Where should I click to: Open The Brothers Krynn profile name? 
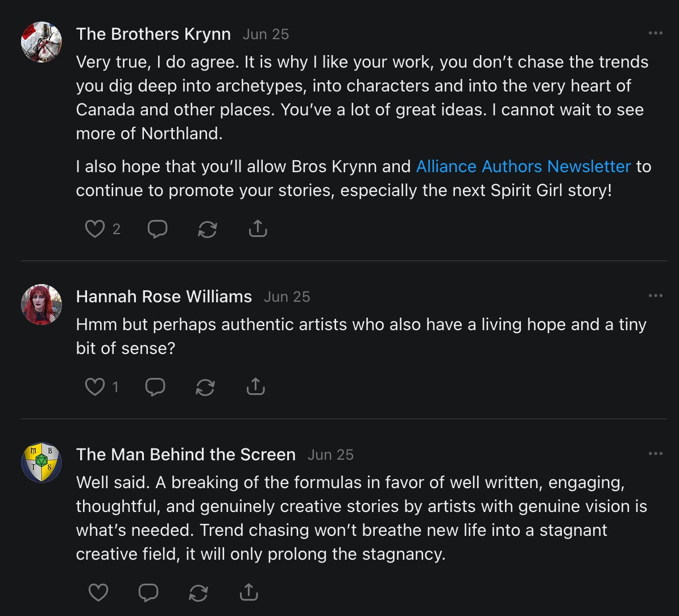pyautogui.click(x=154, y=34)
